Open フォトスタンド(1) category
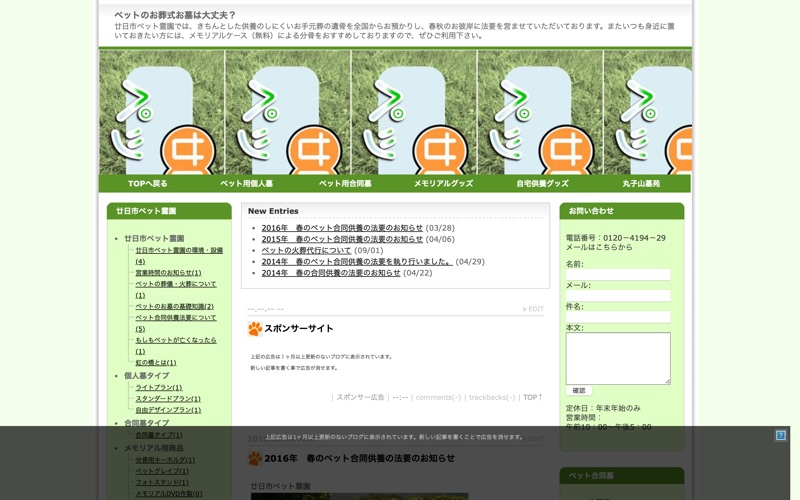The image size is (800, 500). tap(162, 483)
